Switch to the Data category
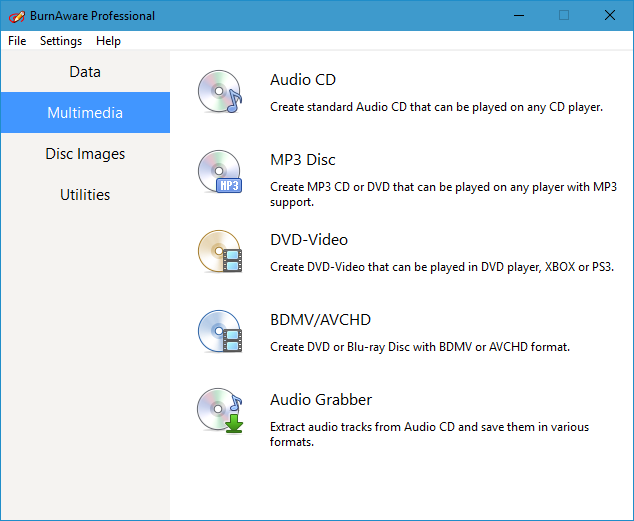The image size is (634, 521). (85, 72)
